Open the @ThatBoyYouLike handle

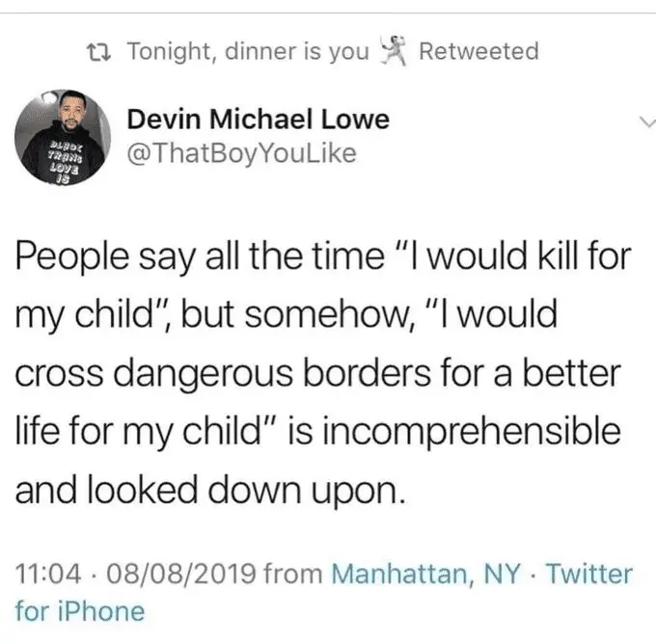(242, 154)
